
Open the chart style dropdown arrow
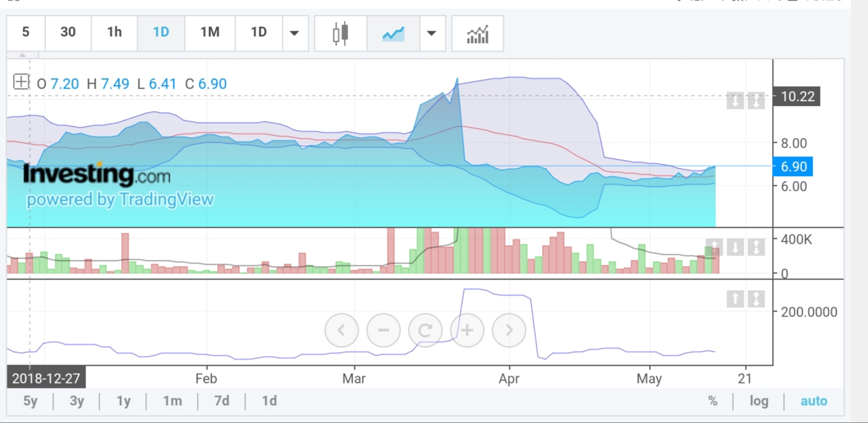click(432, 33)
